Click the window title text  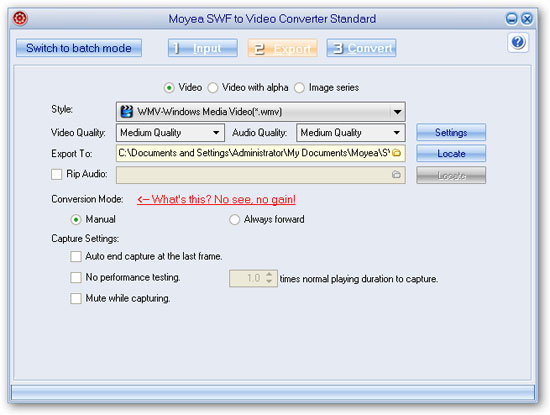(x=272, y=19)
